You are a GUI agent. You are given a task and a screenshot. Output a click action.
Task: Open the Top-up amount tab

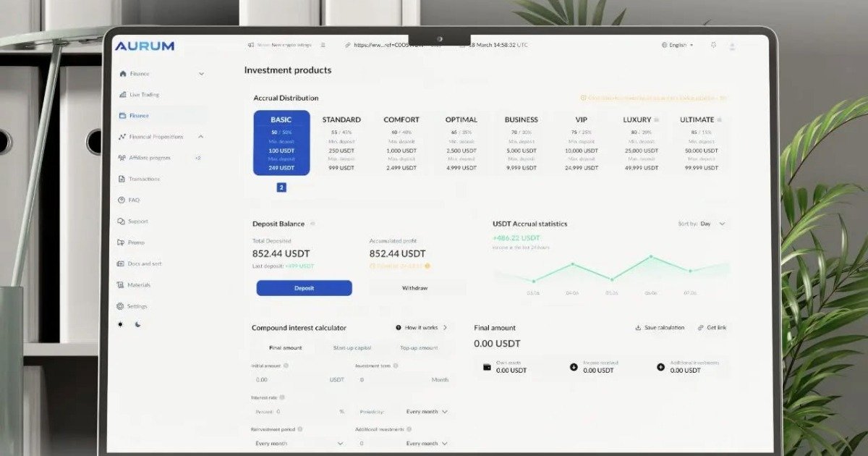point(418,347)
